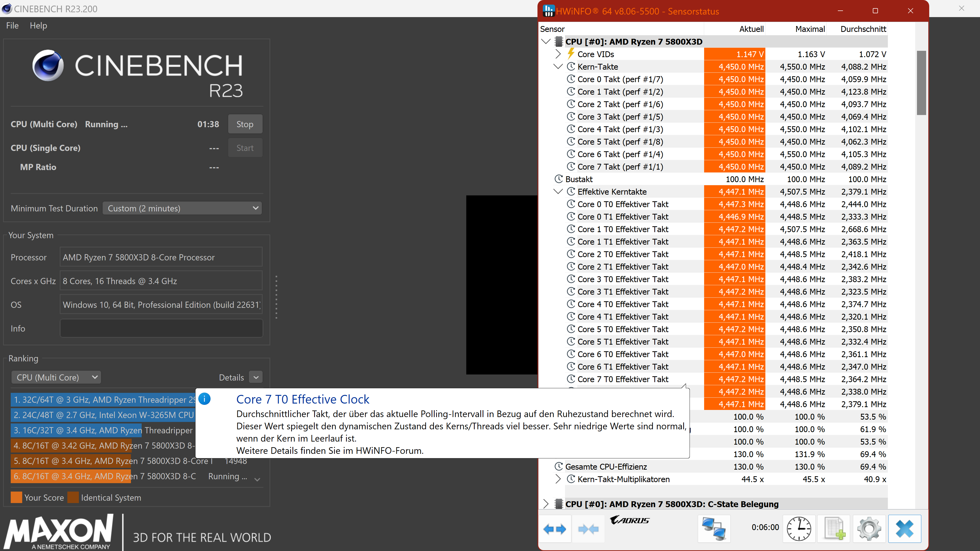Click the Processor field in Cinebench
This screenshot has width=980, height=551.
tap(161, 257)
